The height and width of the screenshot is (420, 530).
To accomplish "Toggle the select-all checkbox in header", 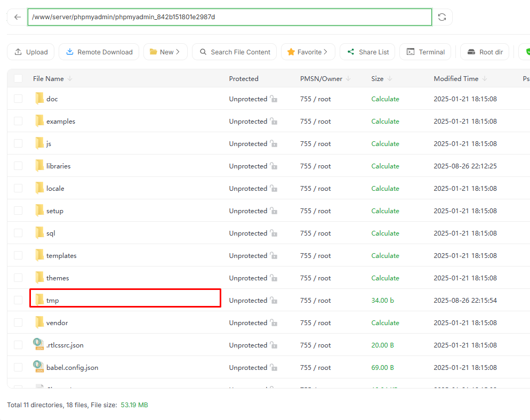I will [18, 79].
